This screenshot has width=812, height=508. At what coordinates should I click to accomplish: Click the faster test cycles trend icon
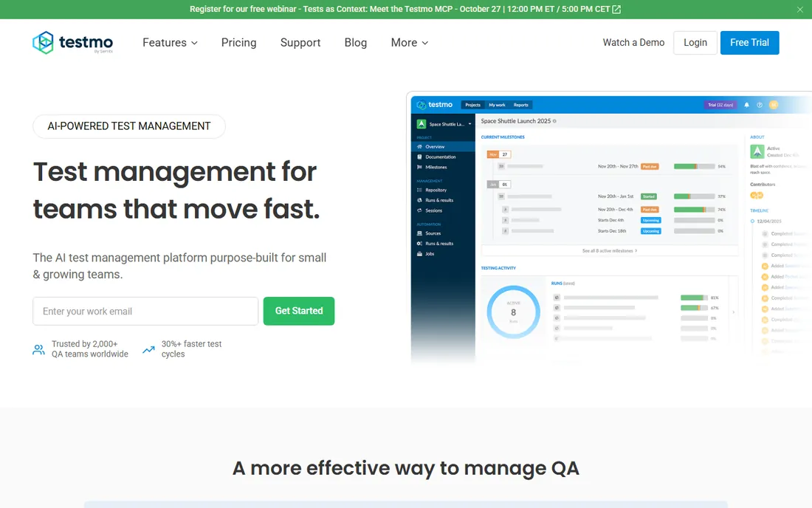148,349
